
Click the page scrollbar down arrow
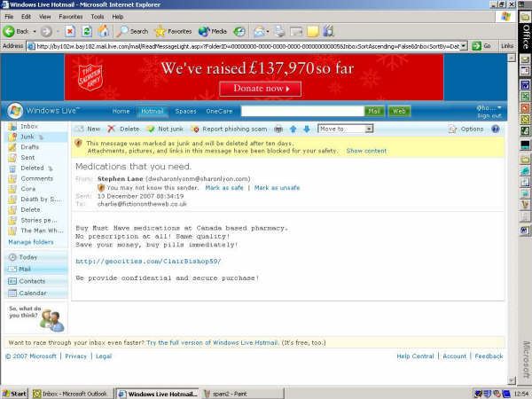pos(512,380)
